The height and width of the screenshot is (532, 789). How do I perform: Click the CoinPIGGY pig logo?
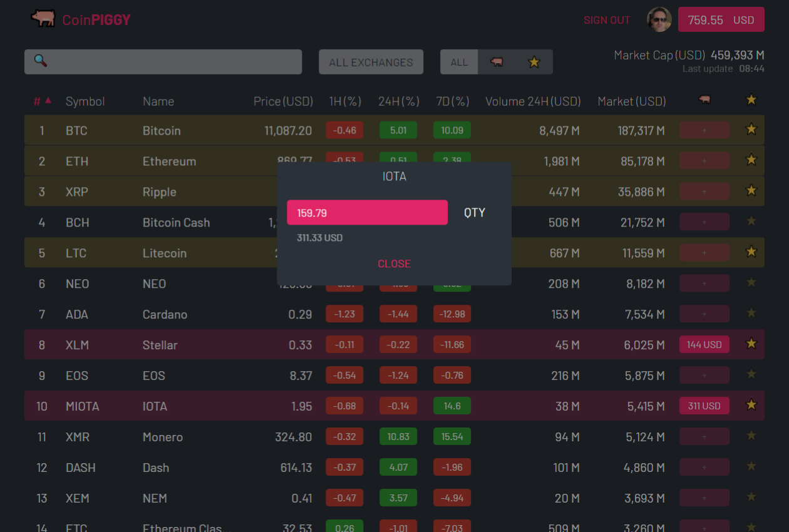point(43,19)
